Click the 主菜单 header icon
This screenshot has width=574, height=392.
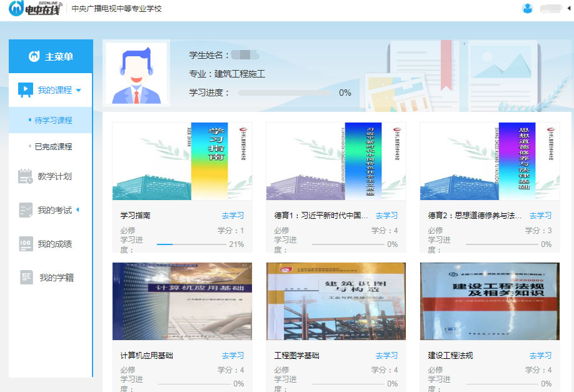point(34,56)
